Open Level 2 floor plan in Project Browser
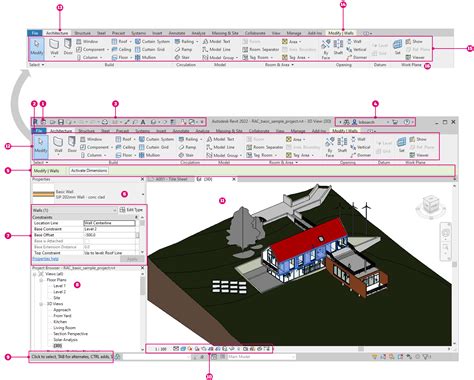 coord(60,292)
